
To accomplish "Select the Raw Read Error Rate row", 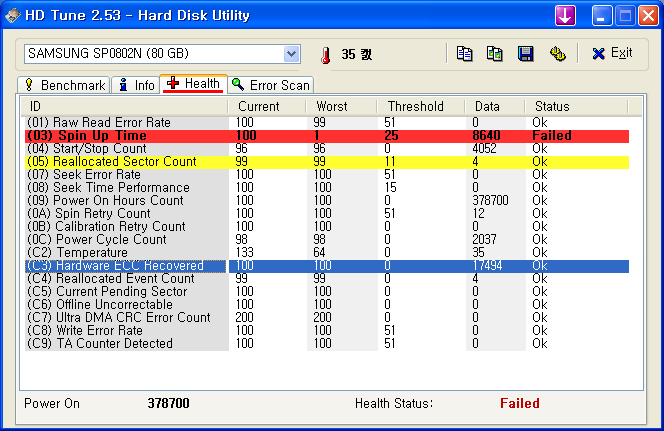I will (x=327, y=122).
